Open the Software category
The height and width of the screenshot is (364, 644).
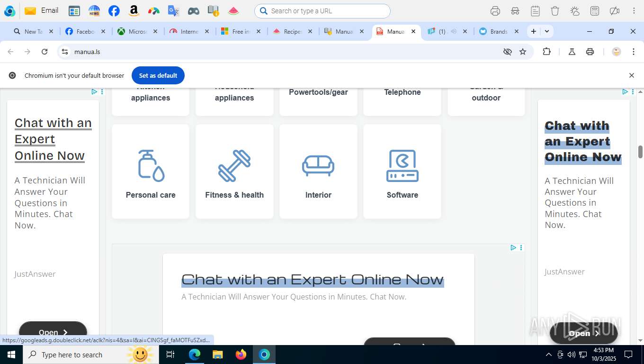(x=402, y=172)
